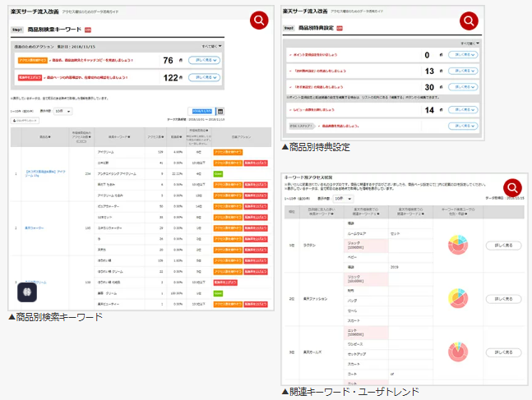
Task: Click the CSV download button above the table
Action: click(25, 121)
